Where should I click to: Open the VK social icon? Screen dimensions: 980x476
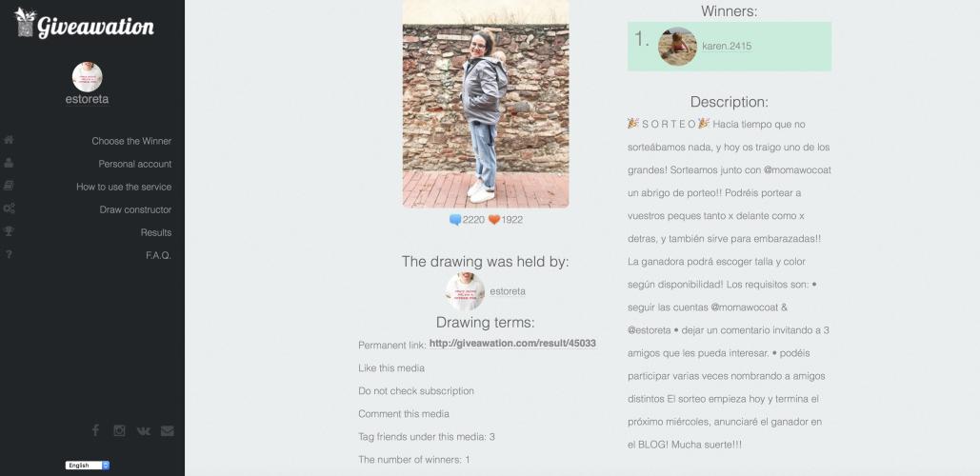143,431
